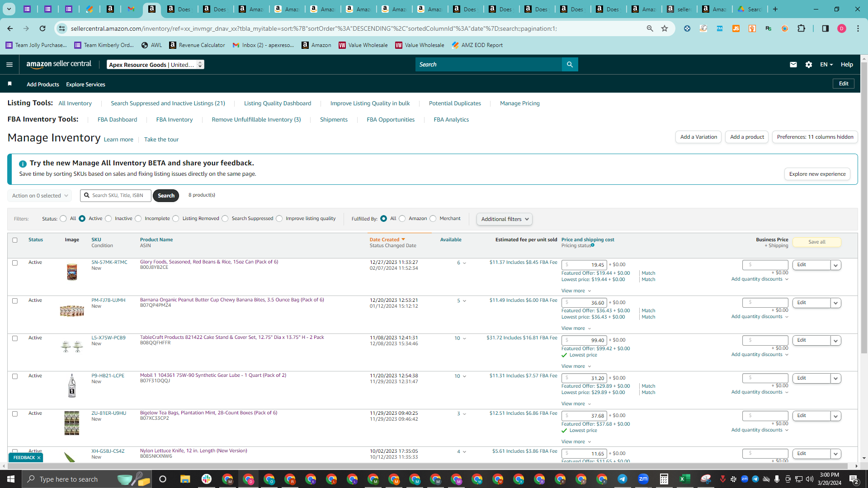Click the price field showing 36.60

pos(584,303)
